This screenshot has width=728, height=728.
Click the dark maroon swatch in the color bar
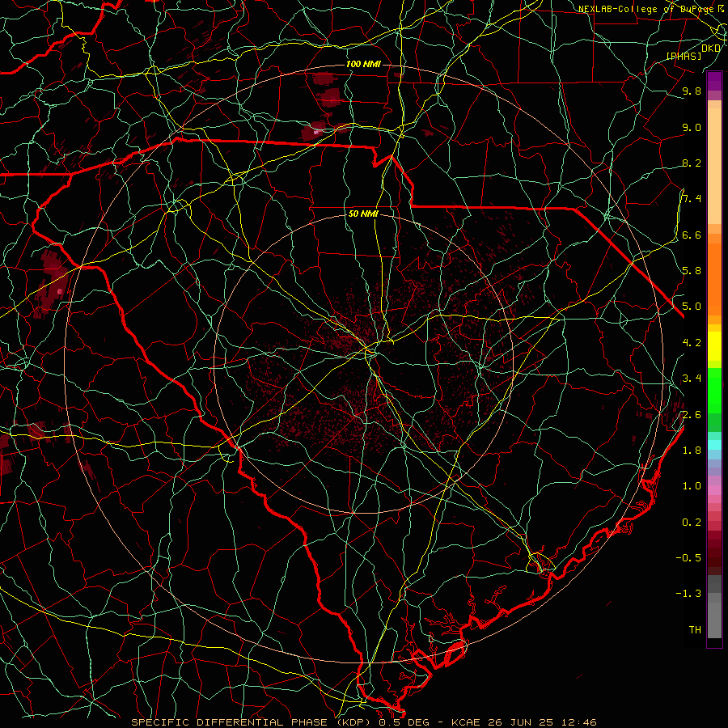(x=714, y=552)
